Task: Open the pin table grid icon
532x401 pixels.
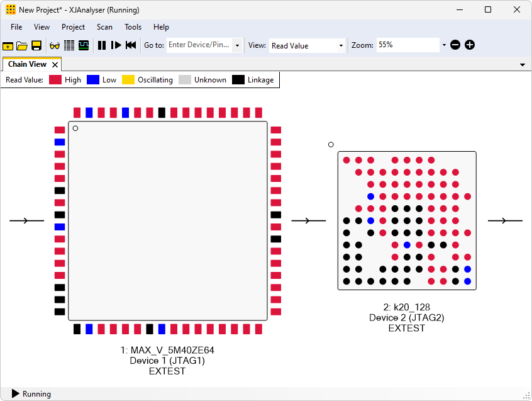Action: [x=69, y=45]
